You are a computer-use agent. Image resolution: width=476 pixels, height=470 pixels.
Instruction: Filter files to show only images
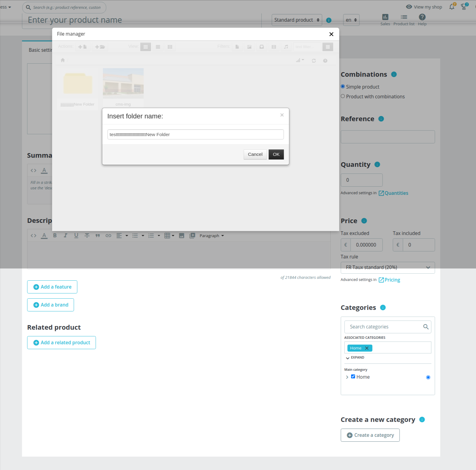pyautogui.click(x=249, y=47)
